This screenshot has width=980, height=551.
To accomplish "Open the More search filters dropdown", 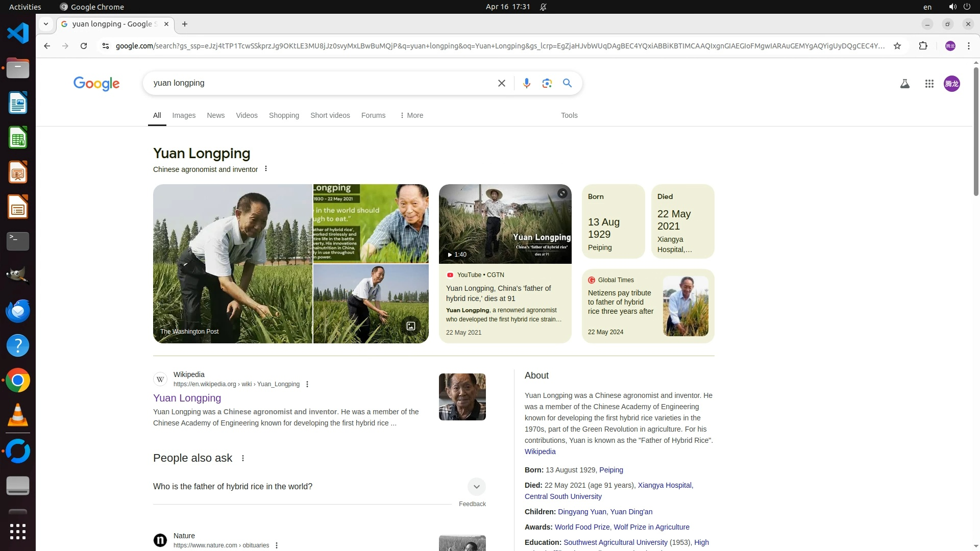I will click(411, 115).
